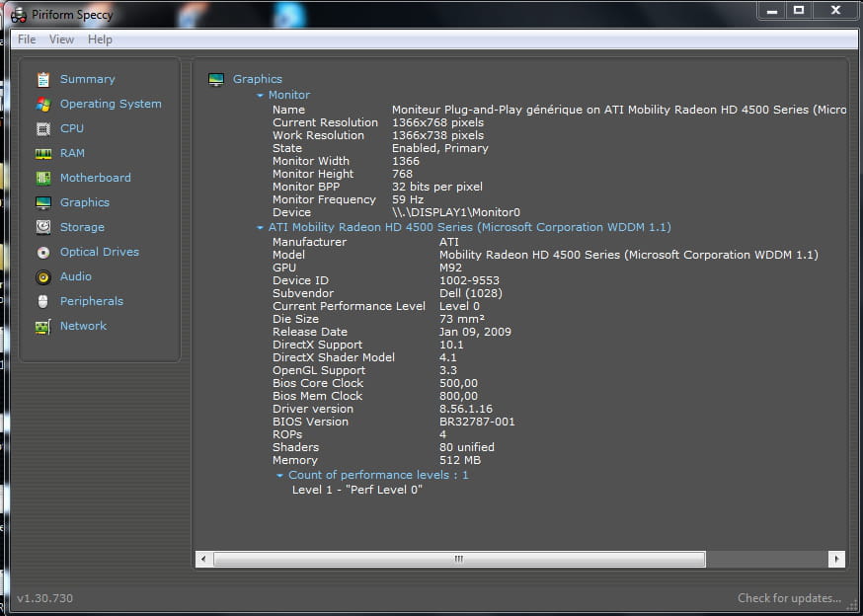Select the ATI Mobility Radeon HD 4500 heading
863x616 pixels.
tap(469, 227)
